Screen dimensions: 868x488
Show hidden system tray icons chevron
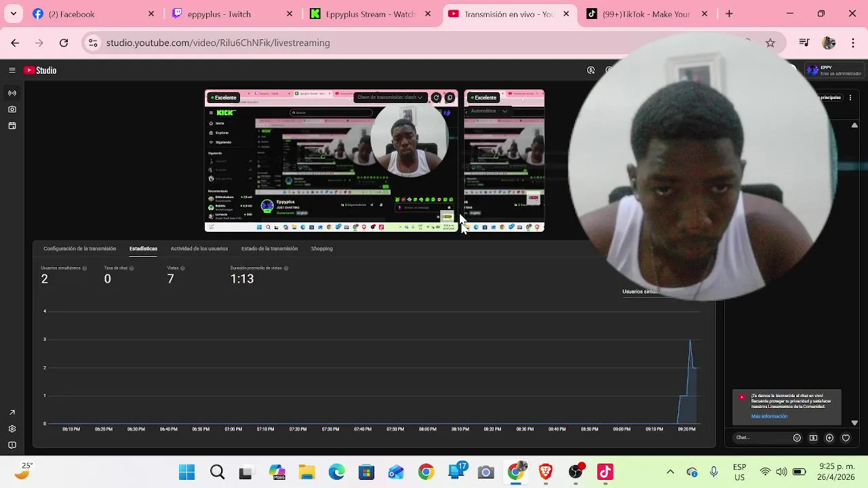[670, 472]
